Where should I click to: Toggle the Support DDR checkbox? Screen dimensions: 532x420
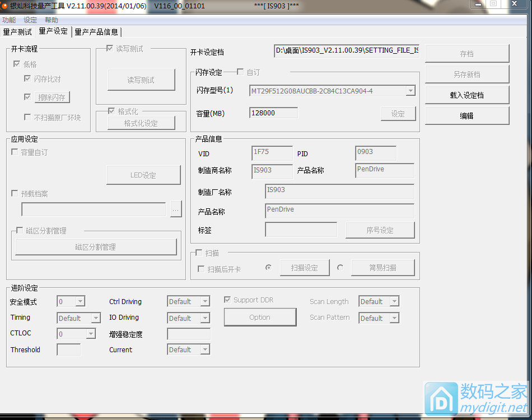click(227, 300)
